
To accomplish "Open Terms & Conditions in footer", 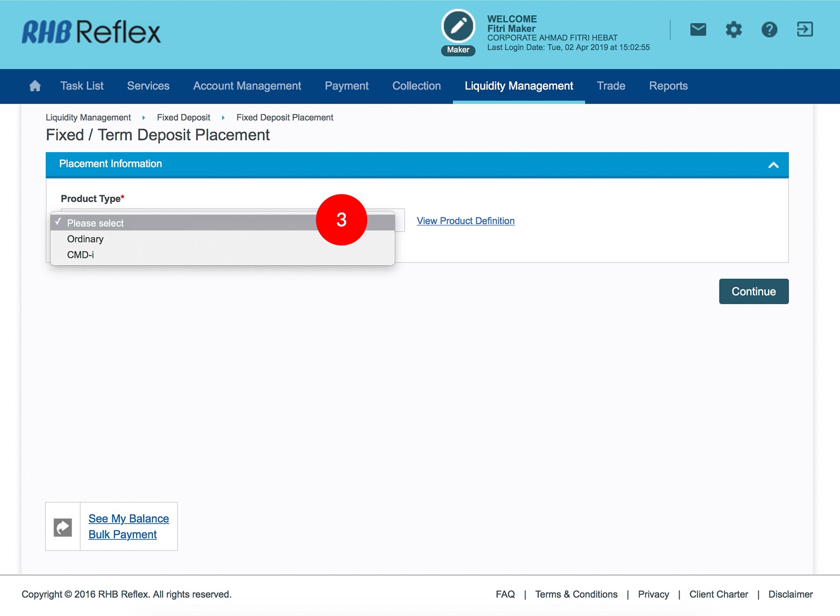I will click(576, 594).
